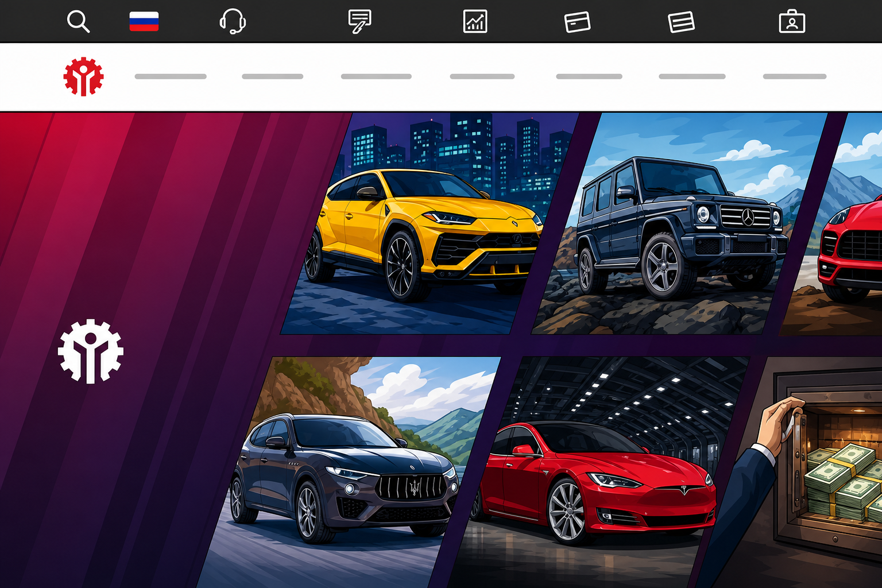The width and height of the screenshot is (882, 588).
Task: Open support via the headset icon
Action: pos(233,22)
